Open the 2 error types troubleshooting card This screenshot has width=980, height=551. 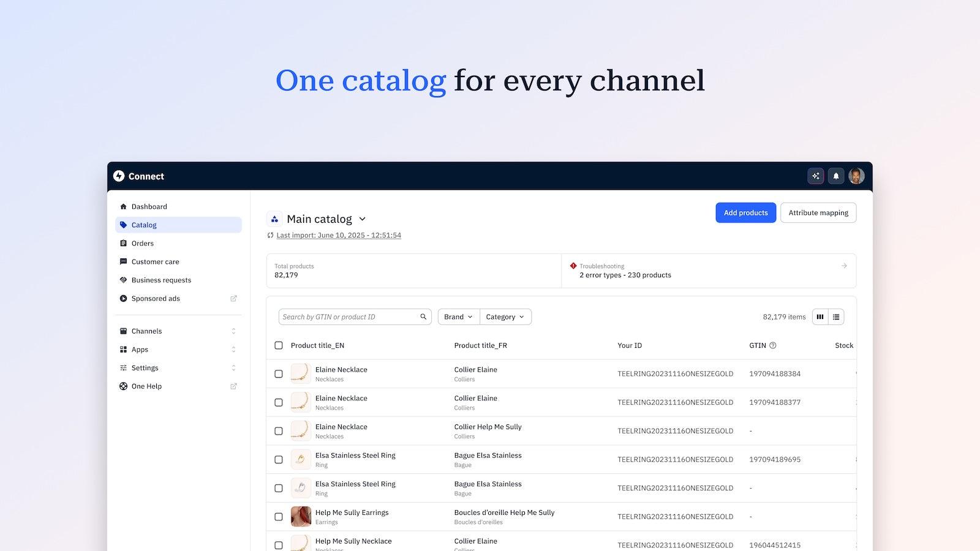coord(709,271)
